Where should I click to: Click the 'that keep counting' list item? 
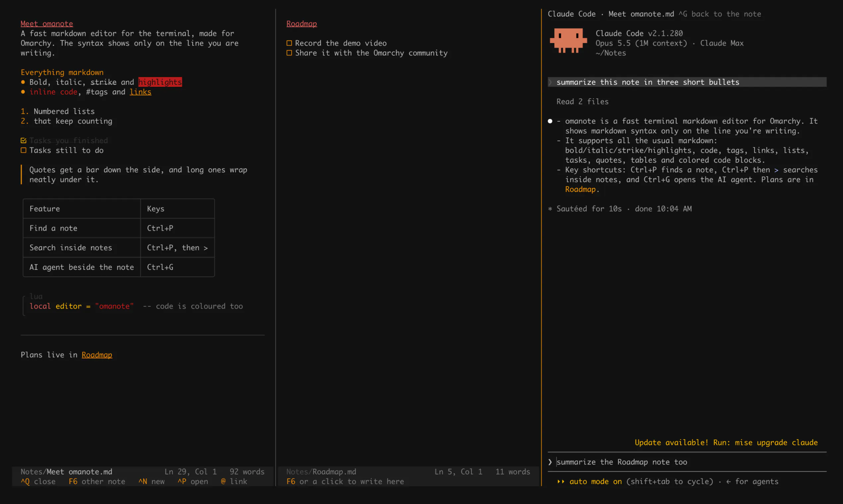point(73,121)
